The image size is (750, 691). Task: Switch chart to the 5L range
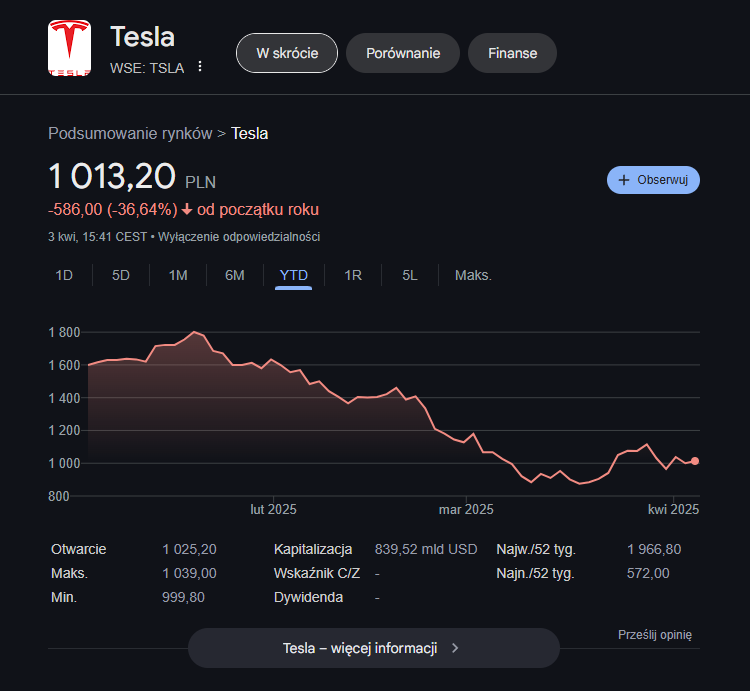click(x=410, y=275)
